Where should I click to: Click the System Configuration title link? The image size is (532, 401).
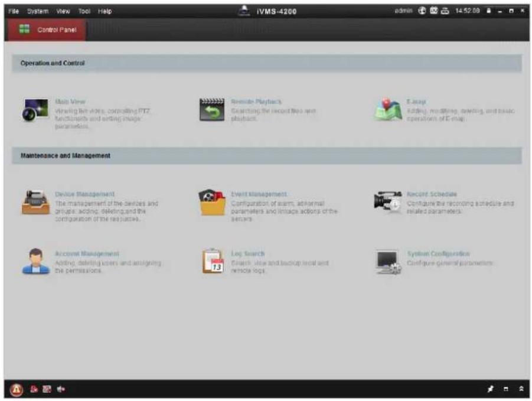438,254
